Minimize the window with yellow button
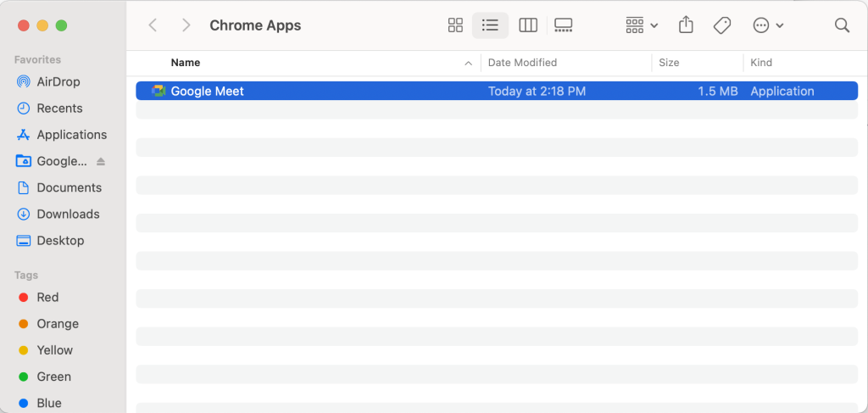The width and height of the screenshot is (868, 413). pos(42,25)
